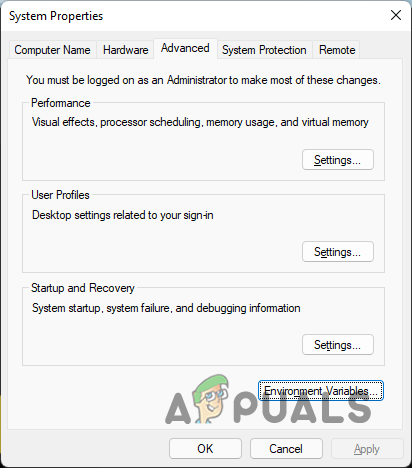412x468 pixels.
Task: Open Performance Settings button
Action: pyautogui.click(x=338, y=160)
